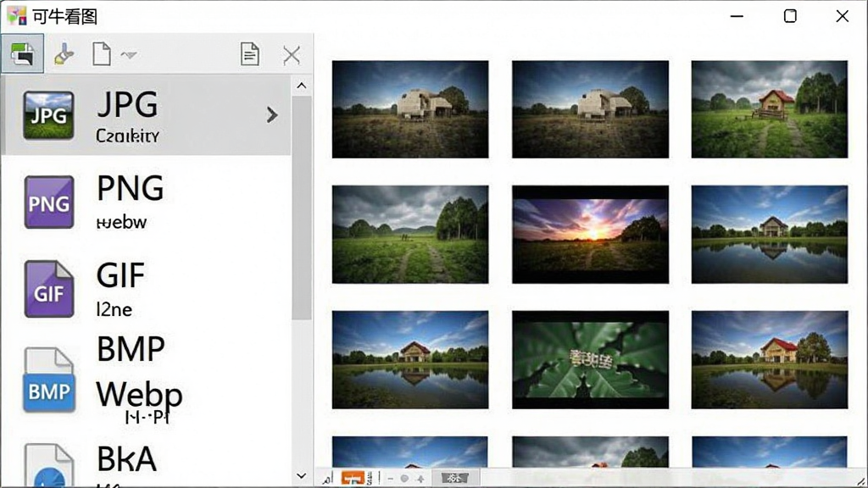Screen dimensions: 868x488
Task: Click the gray button in the bottom status bar
Action: click(454, 478)
